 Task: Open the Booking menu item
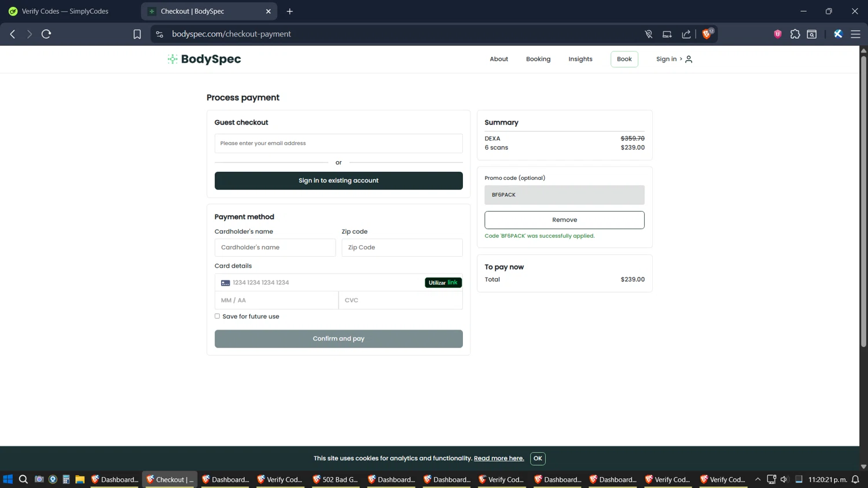pyautogui.click(x=538, y=59)
